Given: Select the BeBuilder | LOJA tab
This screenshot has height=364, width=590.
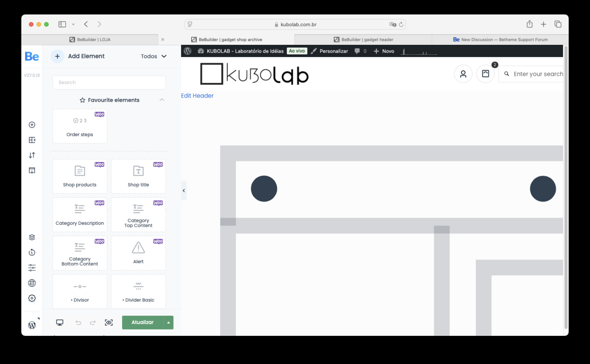Looking at the screenshot, I should tap(90, 40).
